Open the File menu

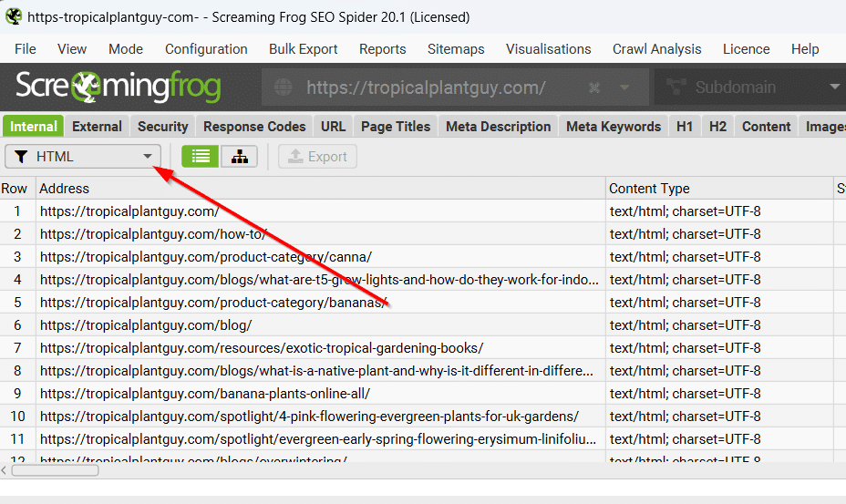click(26, 49)
